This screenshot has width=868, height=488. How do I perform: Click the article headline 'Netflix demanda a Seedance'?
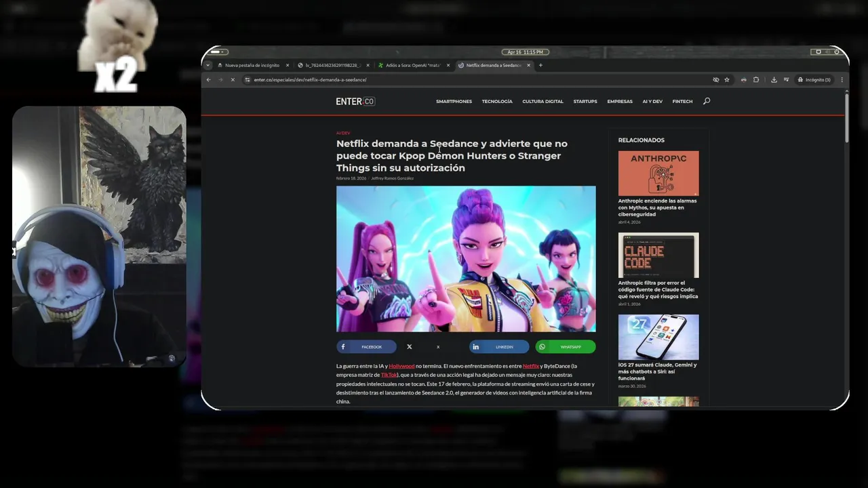tap(452, 156)
